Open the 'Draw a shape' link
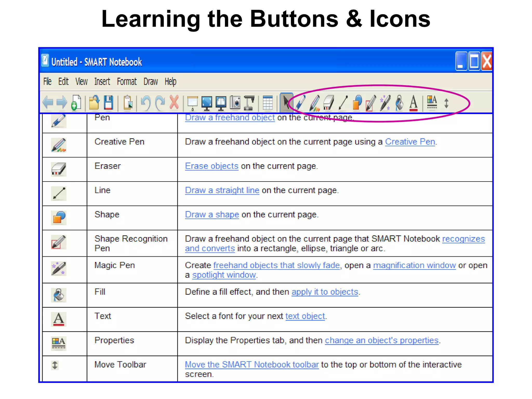This screenshot has width=532, height=399. [x=212, y=215]
